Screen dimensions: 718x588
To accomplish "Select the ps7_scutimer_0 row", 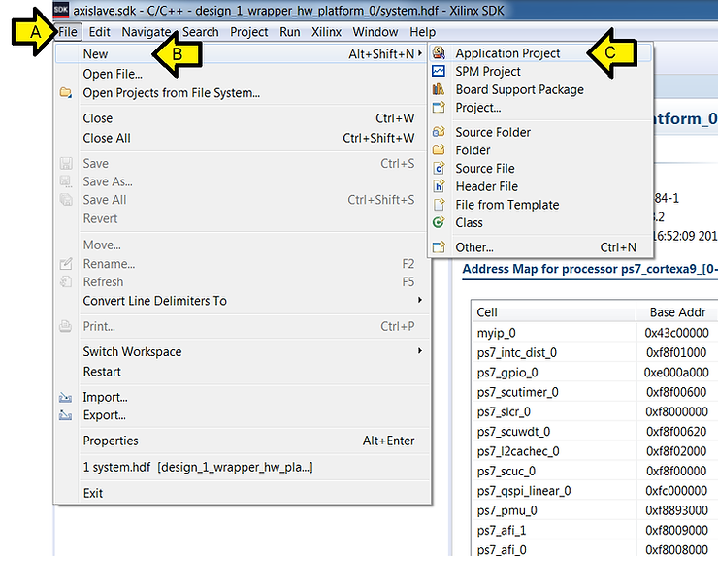I will coord(595,392).
